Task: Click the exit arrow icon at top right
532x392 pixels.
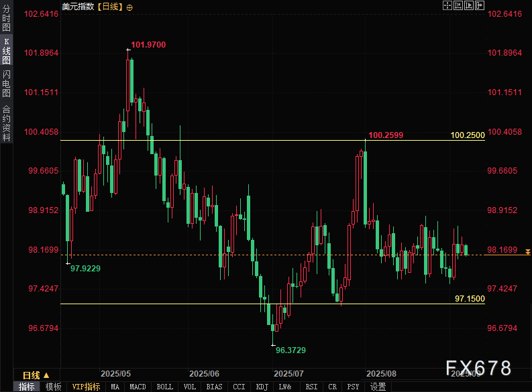Action: (480, 5)
